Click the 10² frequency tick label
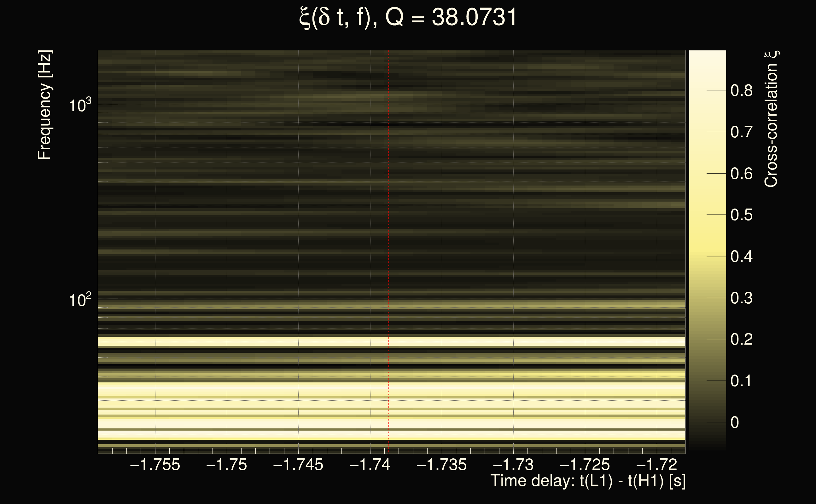This screenshot has width=816, height=504. (80, 300)
